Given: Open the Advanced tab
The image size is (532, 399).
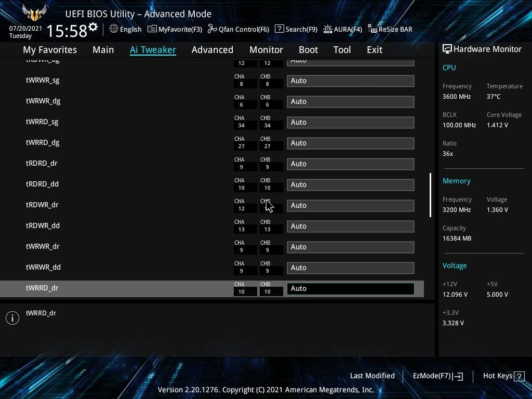Looking at the screenshot, I should click(212, 50).
